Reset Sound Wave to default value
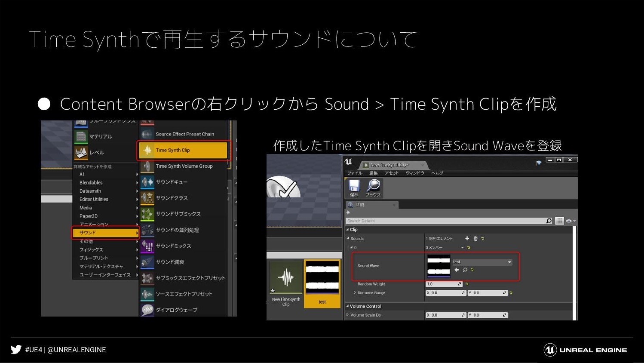This screenshot has height=363, width=644. pos(472,270)
